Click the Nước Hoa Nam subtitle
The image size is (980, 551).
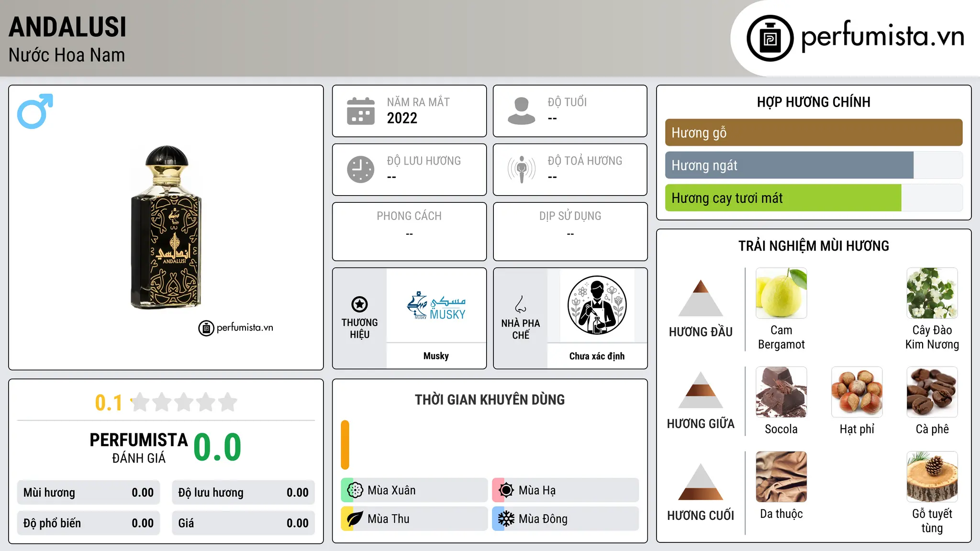click(67, 55)
